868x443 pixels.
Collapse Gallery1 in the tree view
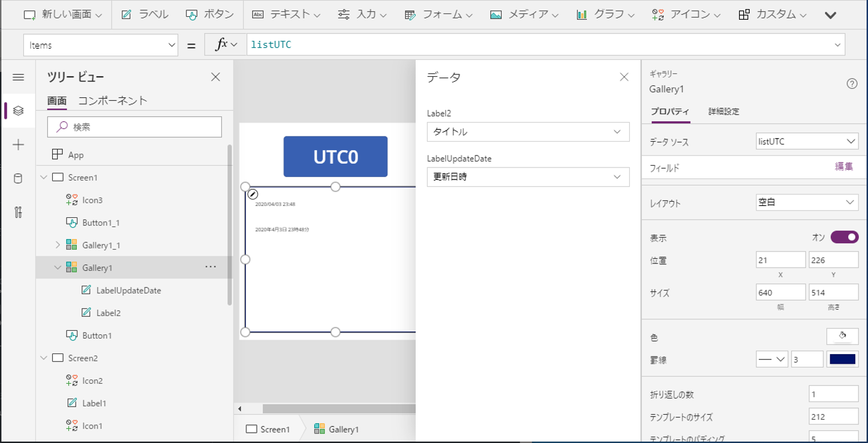pos(56,267)
